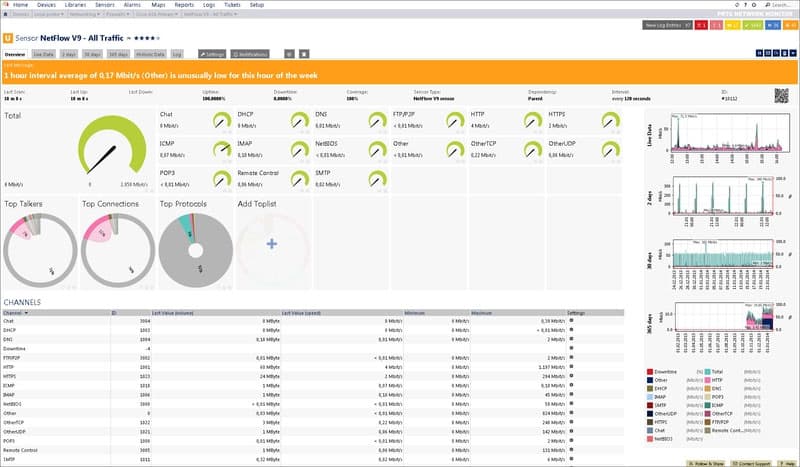The height and width of the screenshot is (467, 800).
Task: Set sensor priority using the star rating
Action: (x=146, y=38)
